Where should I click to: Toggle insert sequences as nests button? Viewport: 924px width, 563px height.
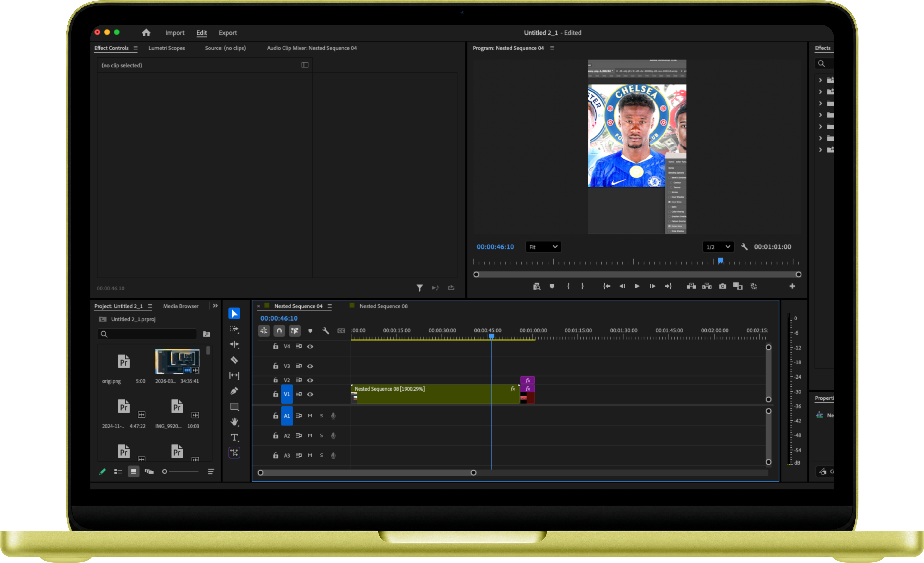(264, 331)
